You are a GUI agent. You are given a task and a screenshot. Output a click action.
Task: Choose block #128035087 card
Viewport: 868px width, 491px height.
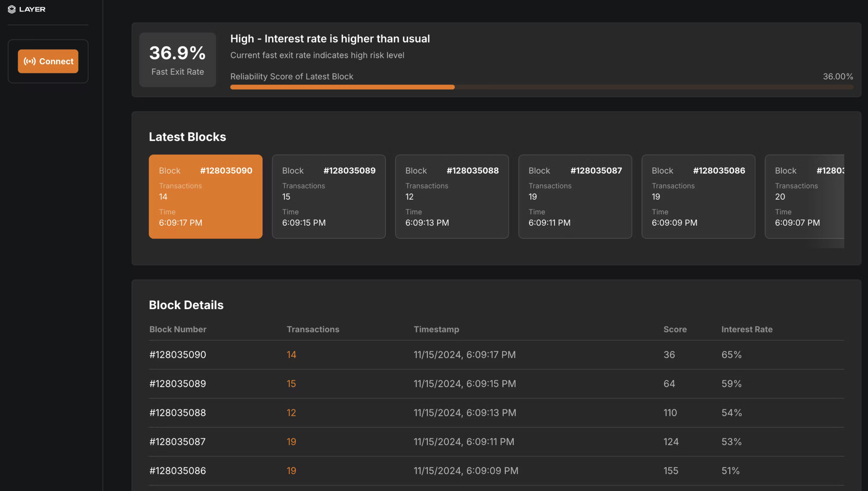pyautogui.click(x=575, y=196)
